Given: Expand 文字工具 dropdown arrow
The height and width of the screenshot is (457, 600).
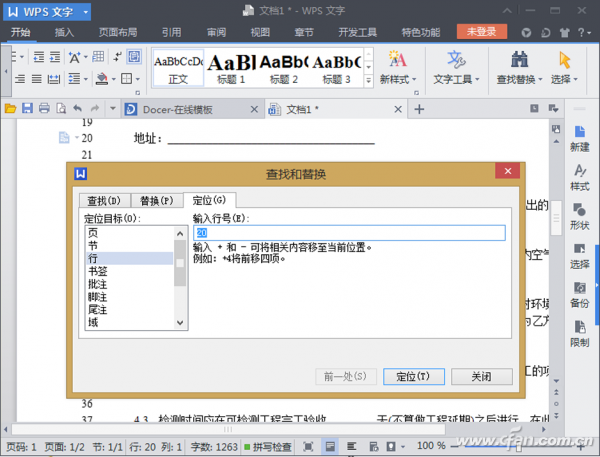Looking at the screenshot, I should point(477,80).
